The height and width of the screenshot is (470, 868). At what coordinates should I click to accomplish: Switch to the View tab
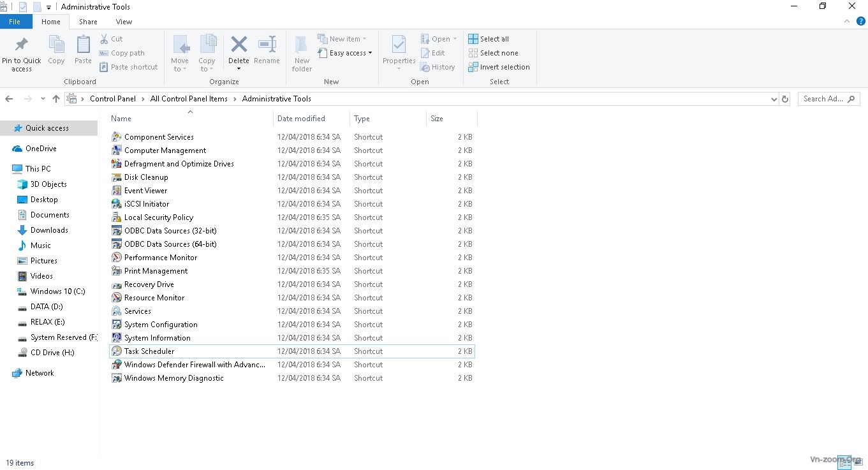[124, 22]
